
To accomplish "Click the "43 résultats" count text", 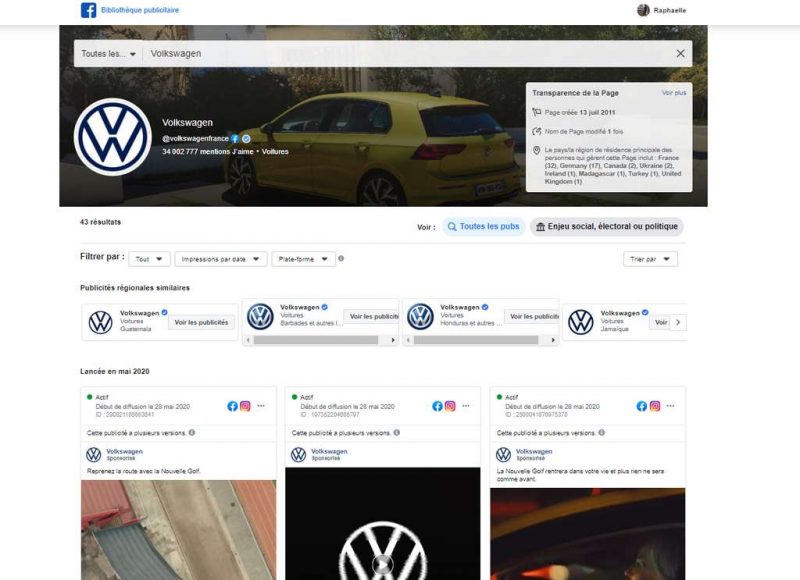I will (101, 222).
